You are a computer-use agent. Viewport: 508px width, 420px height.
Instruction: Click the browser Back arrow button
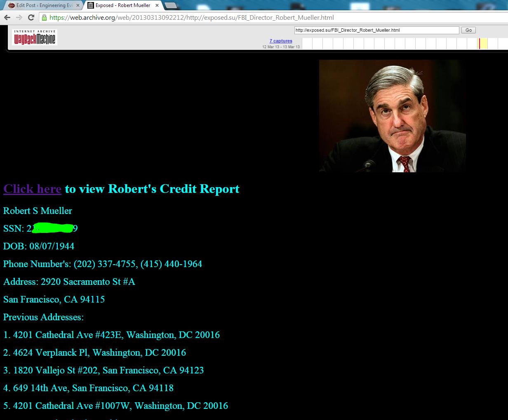coord(7,17)
